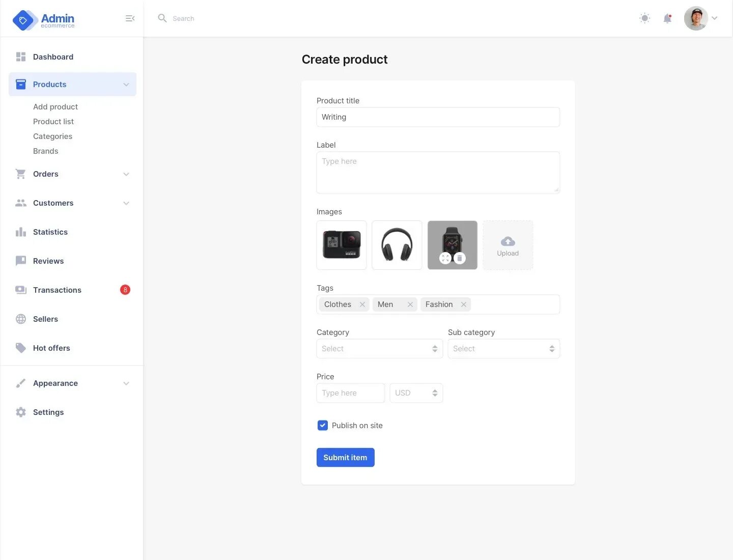
Task: Remove the Fashion tag
Action: (x=464, y=304)
